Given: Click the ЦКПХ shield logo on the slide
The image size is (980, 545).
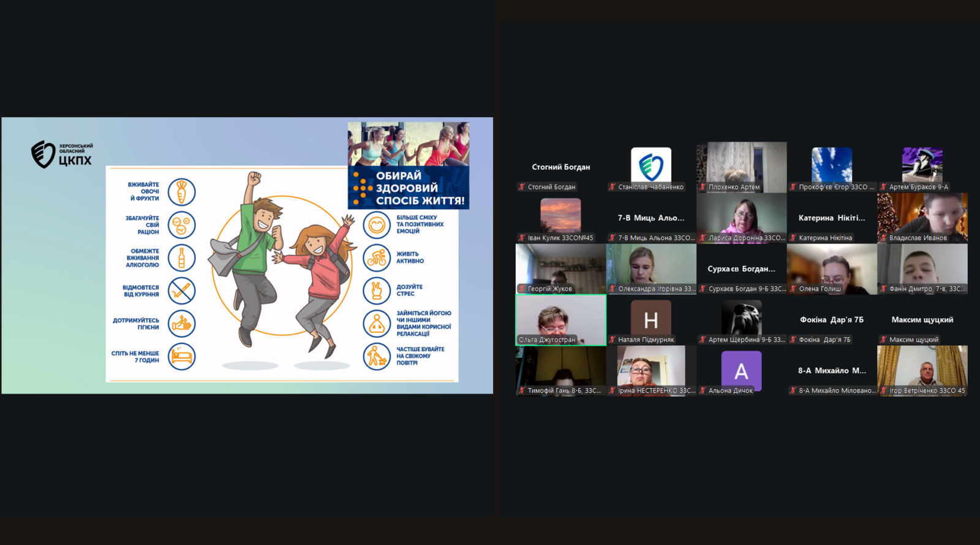Looking at the screenshot, I should 43,154.
